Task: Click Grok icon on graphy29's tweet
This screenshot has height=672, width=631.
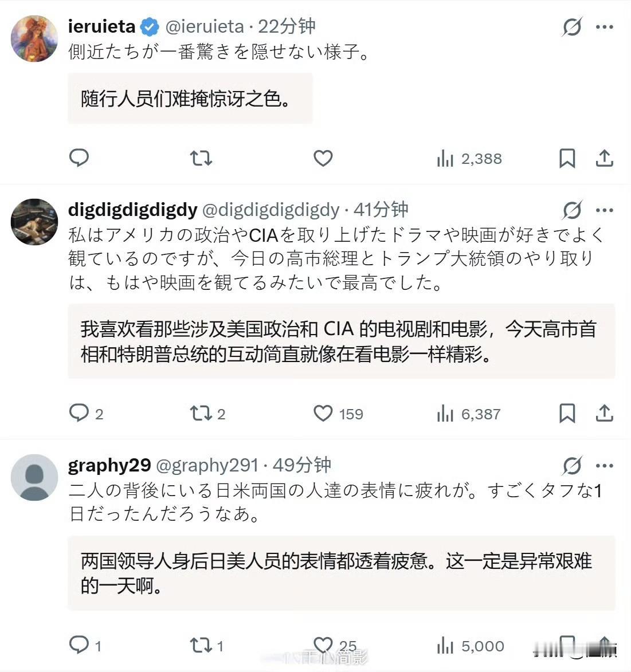Action: (x=572, y=466)
